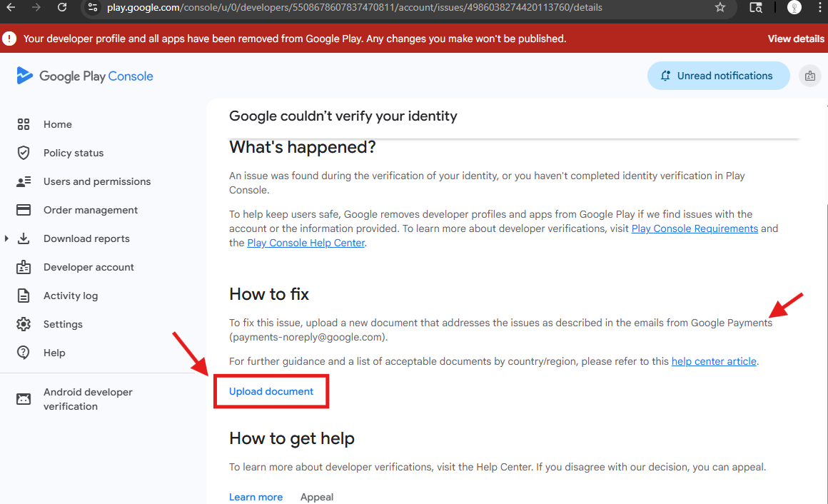Click View details in red banner
The width and height of the screenshot is (828, 504).
click(x=796, y=39)
